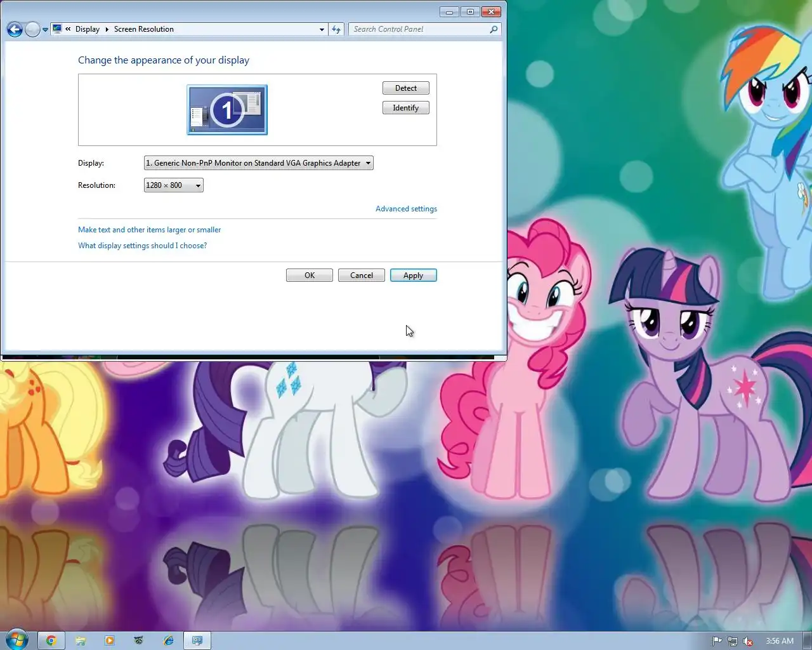
Task: Expand the arrow after Display breadcrumb
Action: click(107, 29)
